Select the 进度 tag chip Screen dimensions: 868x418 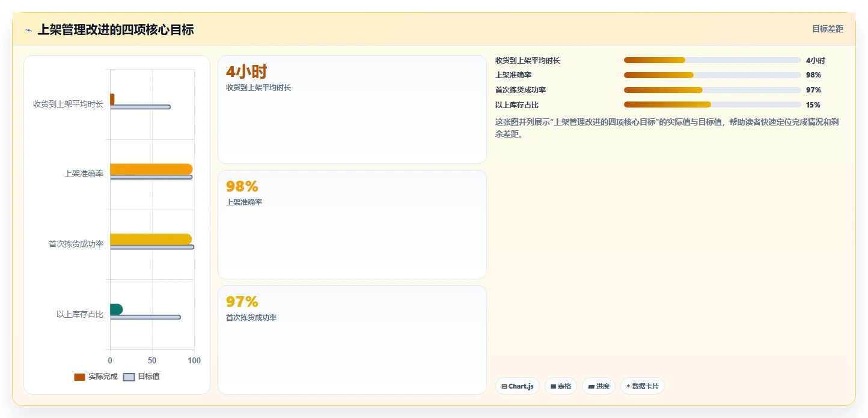click(x=599, y=386)
